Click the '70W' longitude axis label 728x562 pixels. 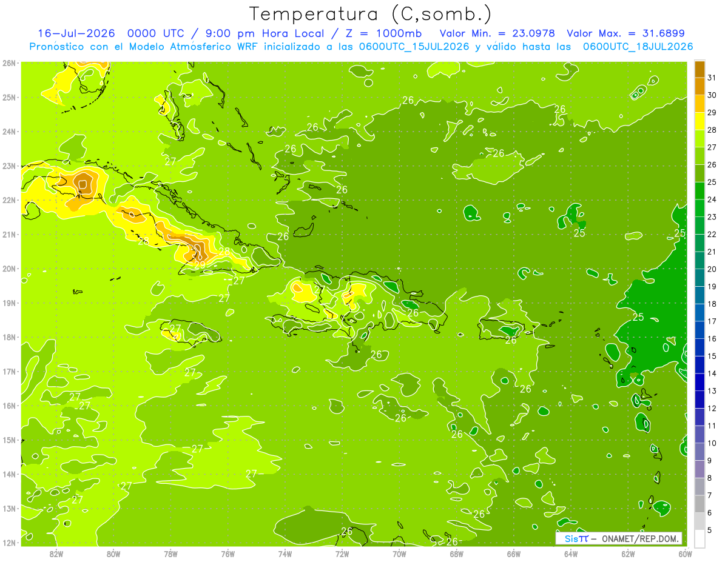[x=399, y=554]
